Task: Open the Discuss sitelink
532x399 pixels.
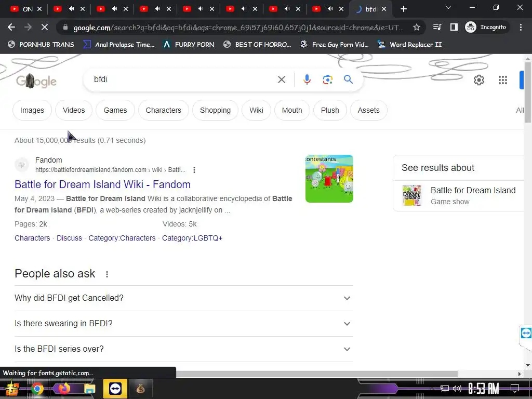Action: click(x=69, y=238)
